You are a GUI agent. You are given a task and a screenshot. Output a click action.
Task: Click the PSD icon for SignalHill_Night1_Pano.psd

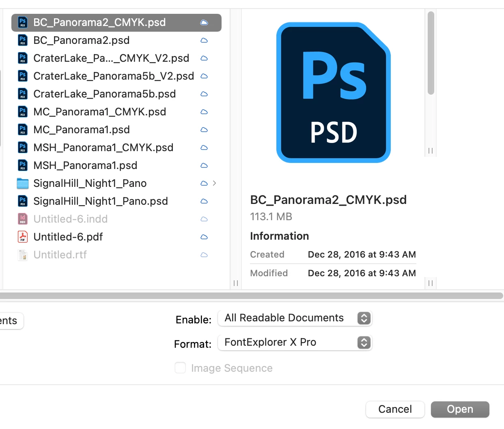point(23,201)
